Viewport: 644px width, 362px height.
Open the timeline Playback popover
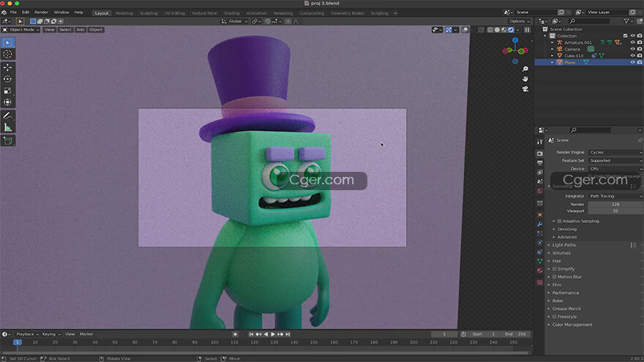27,334
